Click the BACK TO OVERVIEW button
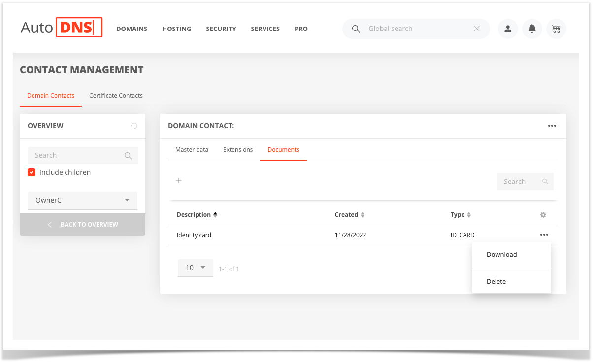Screen dimensions: 596x364 click(x=82, y=224)
